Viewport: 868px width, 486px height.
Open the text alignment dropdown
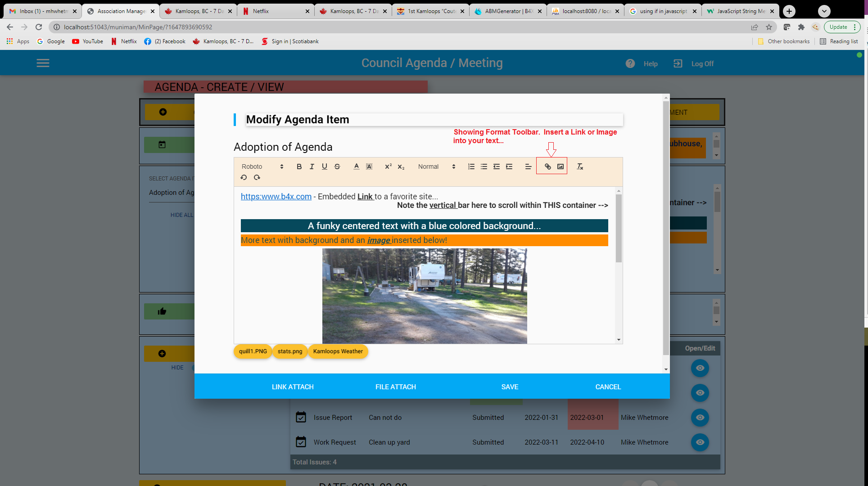pos(528,166)
